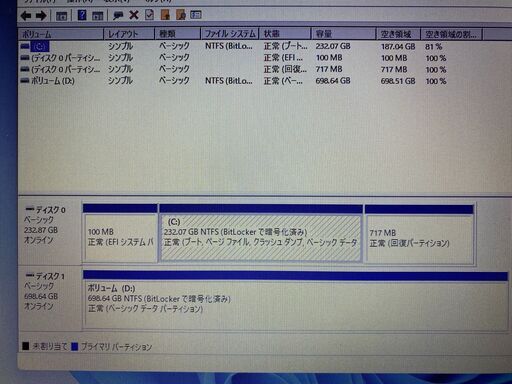Click the ディスク 0 disk icon

click(x=29, y=209)
